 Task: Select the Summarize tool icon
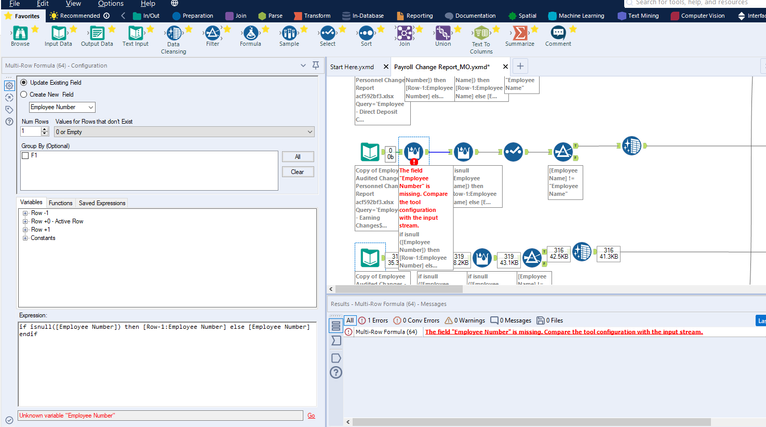click(x=520, y=33)
